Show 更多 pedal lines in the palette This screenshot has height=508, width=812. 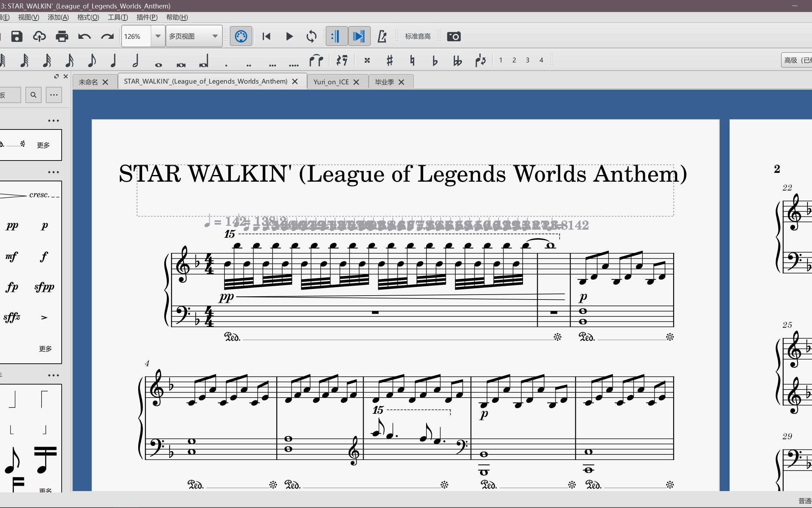[x=43, y=145]
